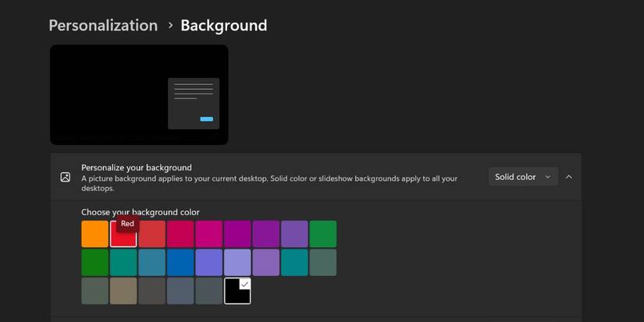The image size is (644, 322).
Task: Select the tan khaki color swatch
Action: 123,291
